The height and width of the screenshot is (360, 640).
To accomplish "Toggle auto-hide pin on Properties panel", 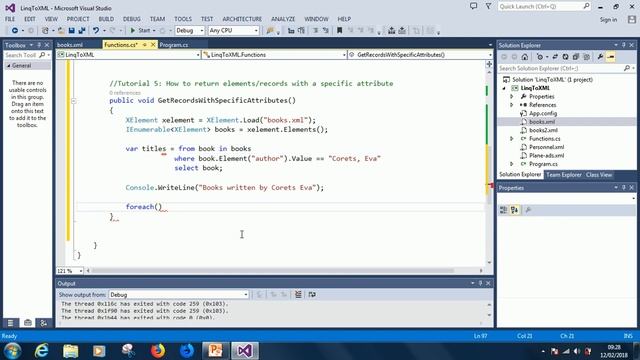I will [624, 188].
